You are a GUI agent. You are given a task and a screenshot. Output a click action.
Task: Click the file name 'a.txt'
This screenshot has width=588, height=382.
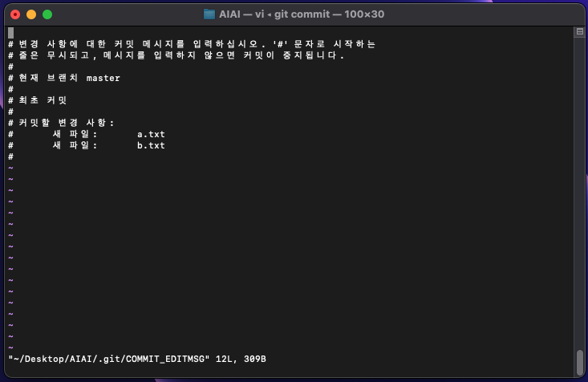(151, 134)
